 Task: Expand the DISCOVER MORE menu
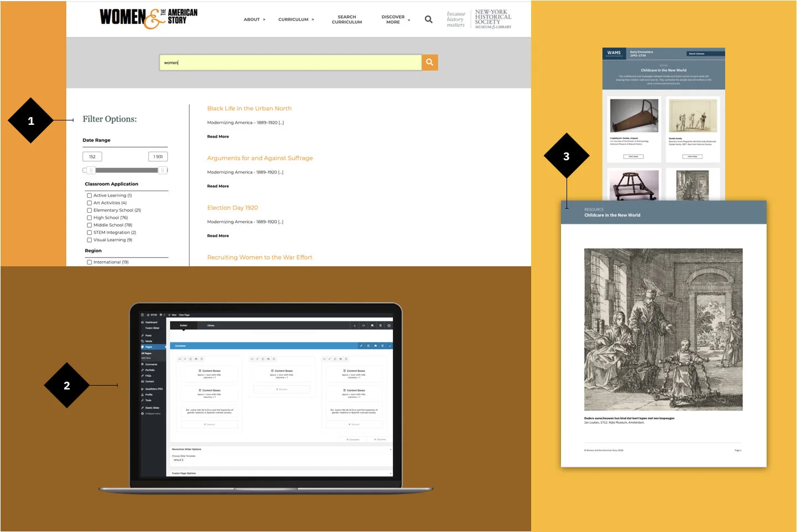click(x=396, y=19)
